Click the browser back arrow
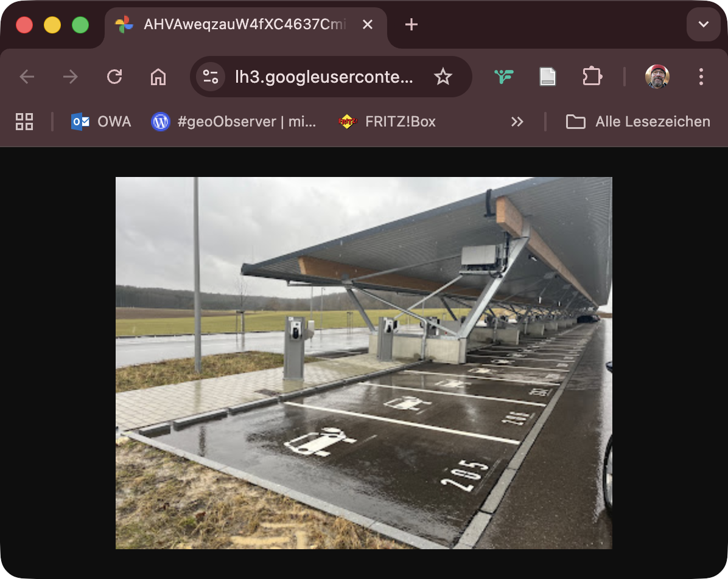Screen dimensions: 728x579 (27, 77)
